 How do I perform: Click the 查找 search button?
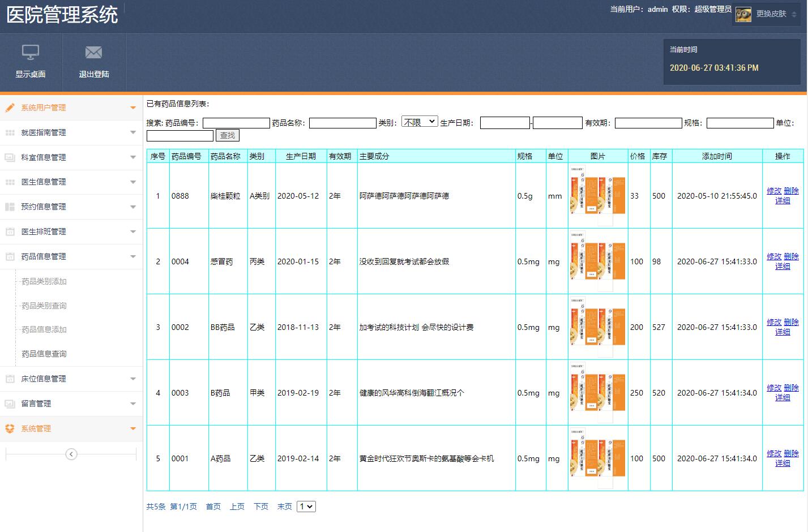pos(226,135)
